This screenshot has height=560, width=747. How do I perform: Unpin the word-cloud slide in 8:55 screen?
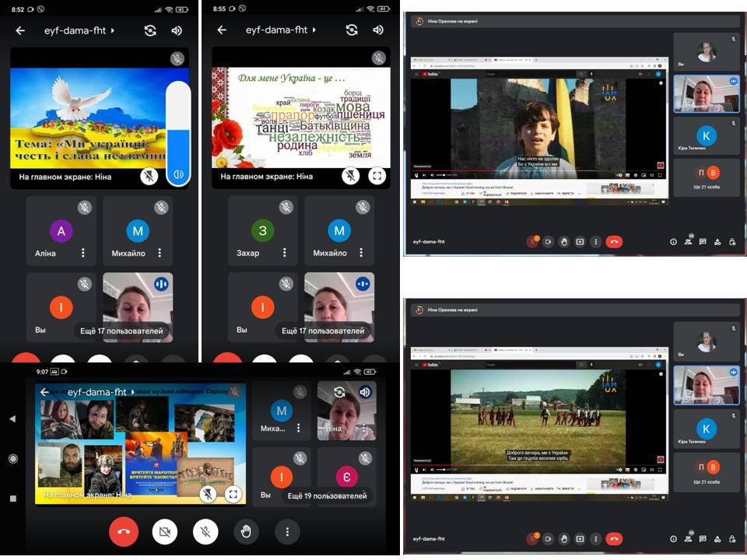point(351,176)
